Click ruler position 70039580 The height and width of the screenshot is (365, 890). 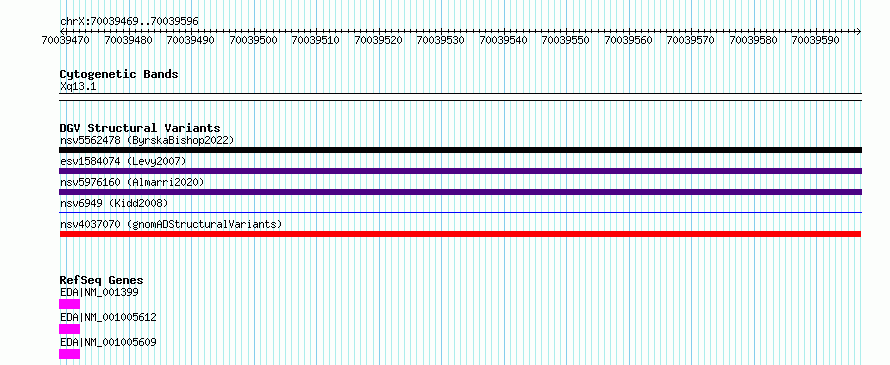(753, 41)
